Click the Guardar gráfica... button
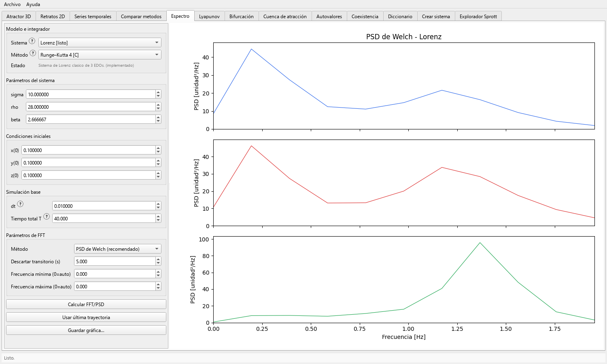 (86, 330)
